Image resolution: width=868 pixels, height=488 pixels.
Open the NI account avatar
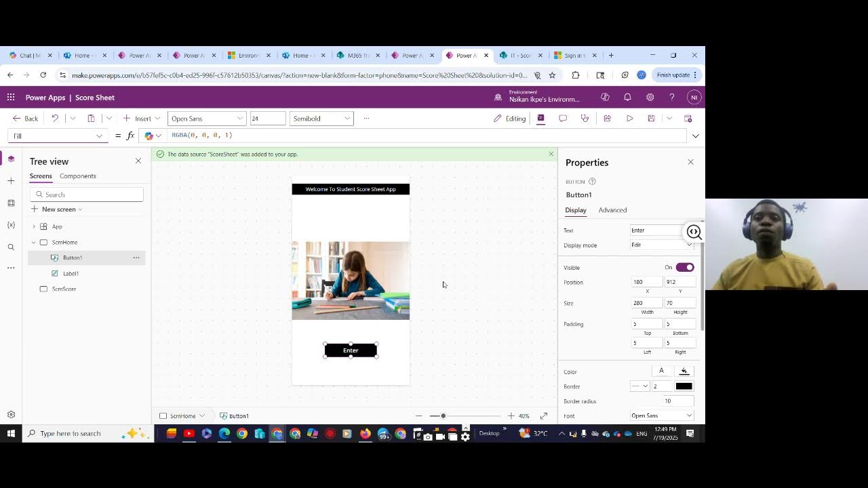click(x=694, y=98)
